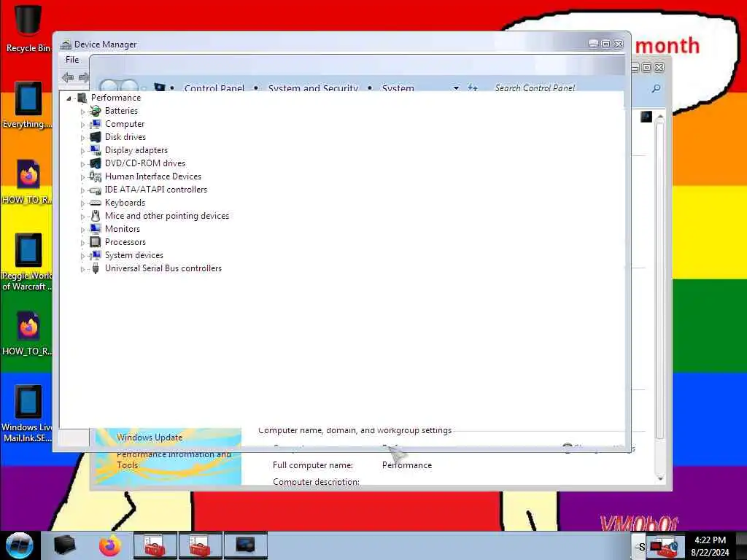The image size is (747, 560).
Task: Click Control Panel in the address breadcrumb
Action: [x=214, y=88]
